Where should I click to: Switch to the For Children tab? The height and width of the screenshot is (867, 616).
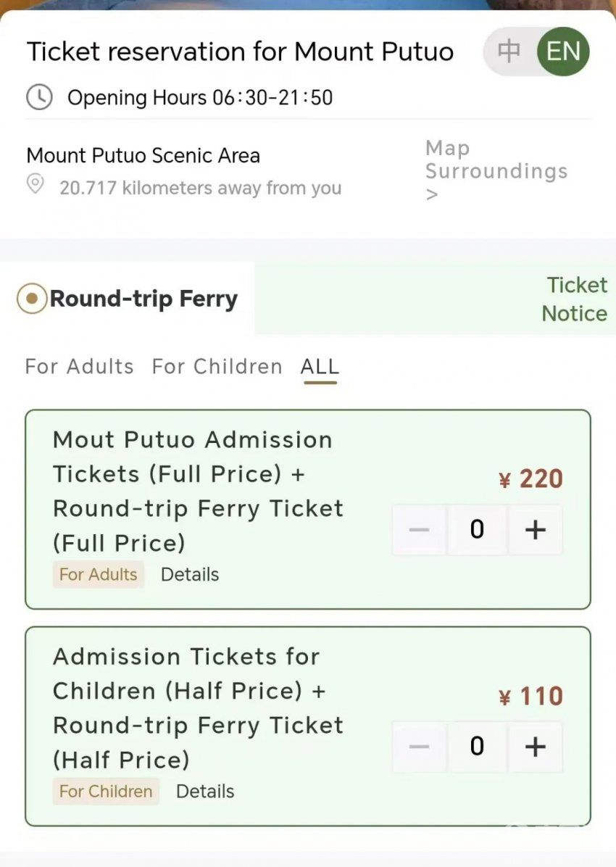point(217,367)
